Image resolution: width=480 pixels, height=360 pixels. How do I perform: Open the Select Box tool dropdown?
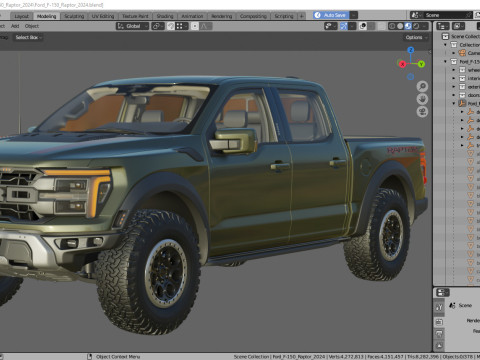(29, 37)
